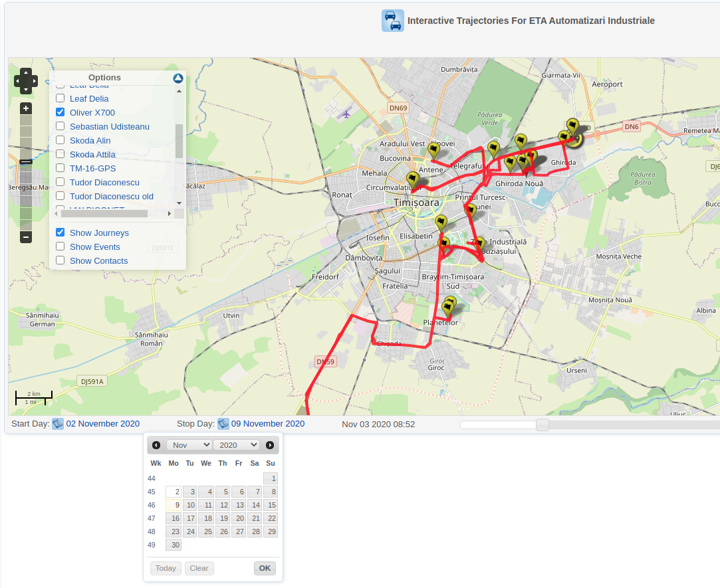Toggle the Show Journeys checkbox
The width and height of the screenshot is (720, 588).
pyautogui.click(x=60, y=233)
